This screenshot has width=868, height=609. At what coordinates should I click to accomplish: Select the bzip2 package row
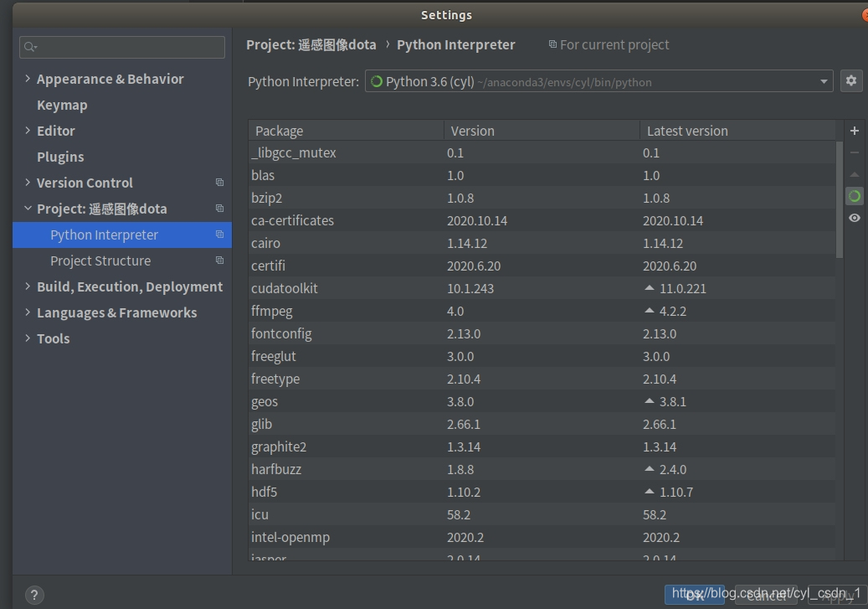pyautogui.click(x=542, y=198)
